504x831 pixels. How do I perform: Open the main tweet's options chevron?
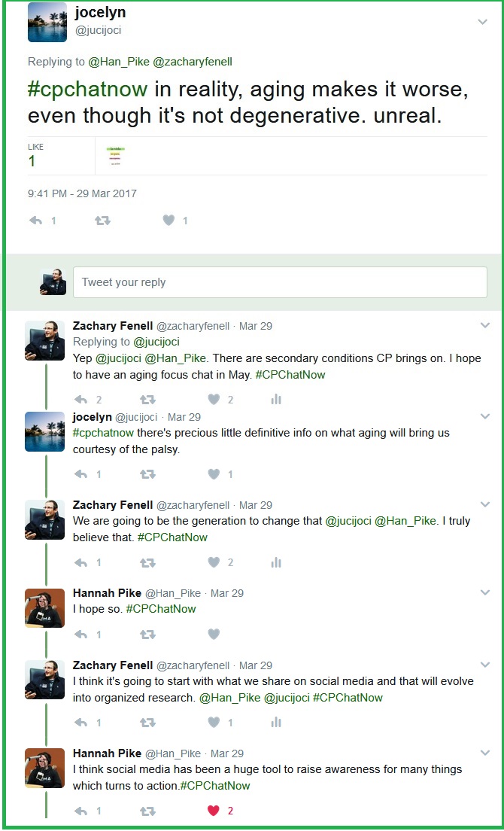click(x=483, y=23)
